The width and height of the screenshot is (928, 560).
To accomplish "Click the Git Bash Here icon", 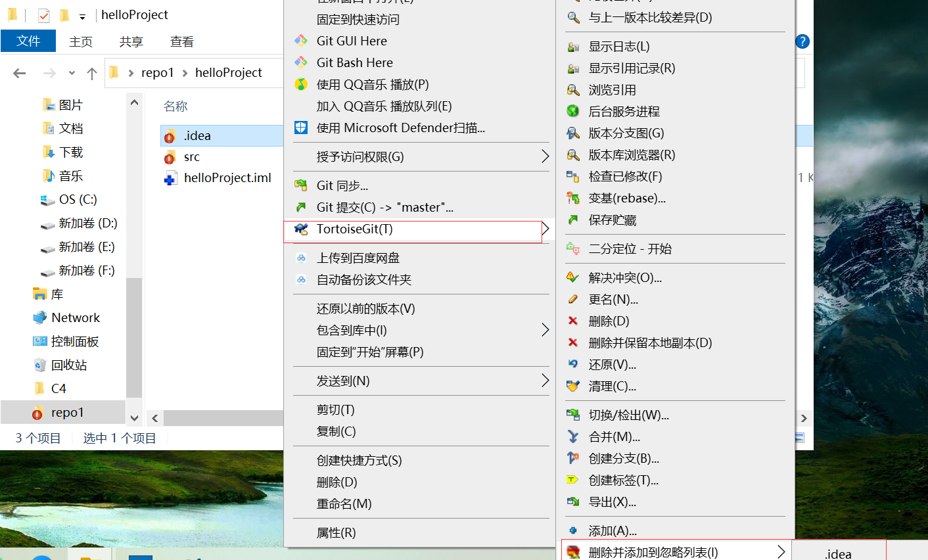I will point(301,62).
